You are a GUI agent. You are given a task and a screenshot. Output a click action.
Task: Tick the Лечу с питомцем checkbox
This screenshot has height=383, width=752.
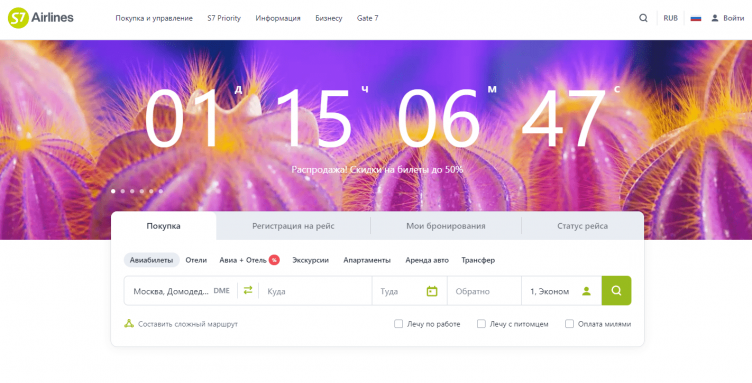(481, 324)
